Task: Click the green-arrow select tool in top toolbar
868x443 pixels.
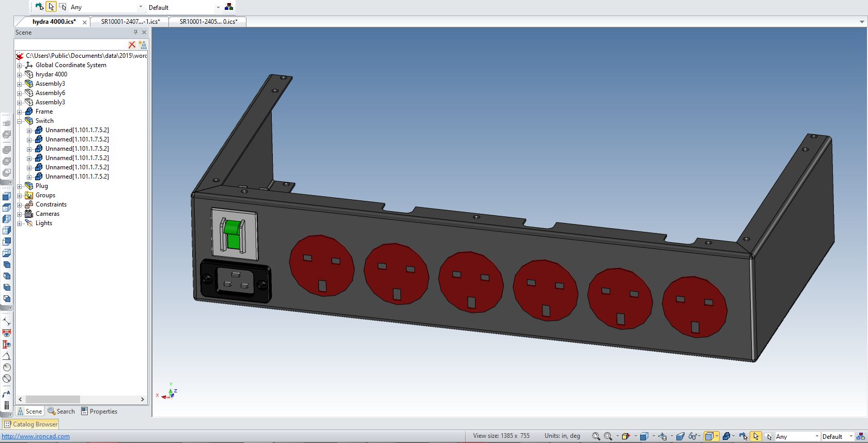Action: 39,7
